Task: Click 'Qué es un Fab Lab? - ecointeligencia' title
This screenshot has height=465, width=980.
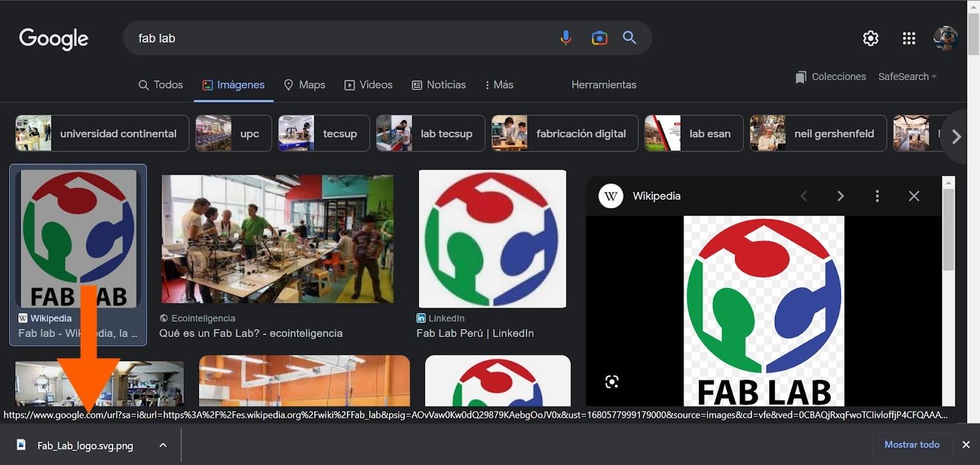Action: [x=251, y=333]
